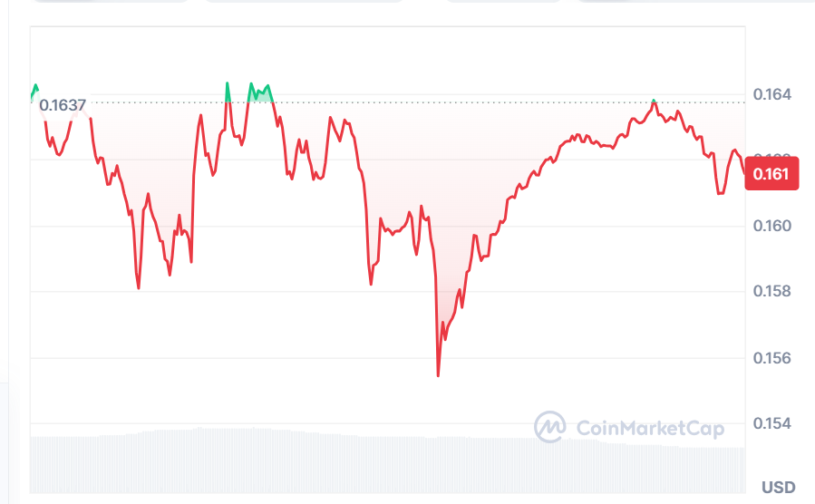Click the lowest dip of the price line

pos(438,374)
